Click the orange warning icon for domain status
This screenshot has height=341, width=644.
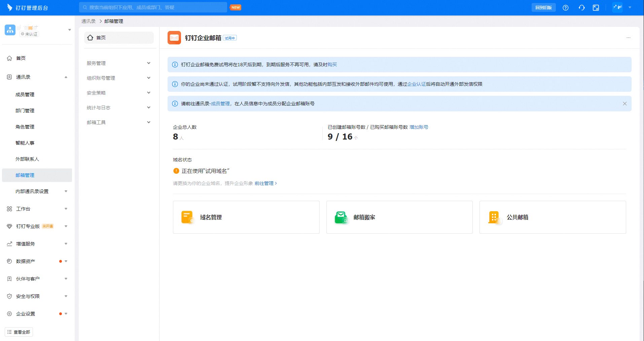176,171
